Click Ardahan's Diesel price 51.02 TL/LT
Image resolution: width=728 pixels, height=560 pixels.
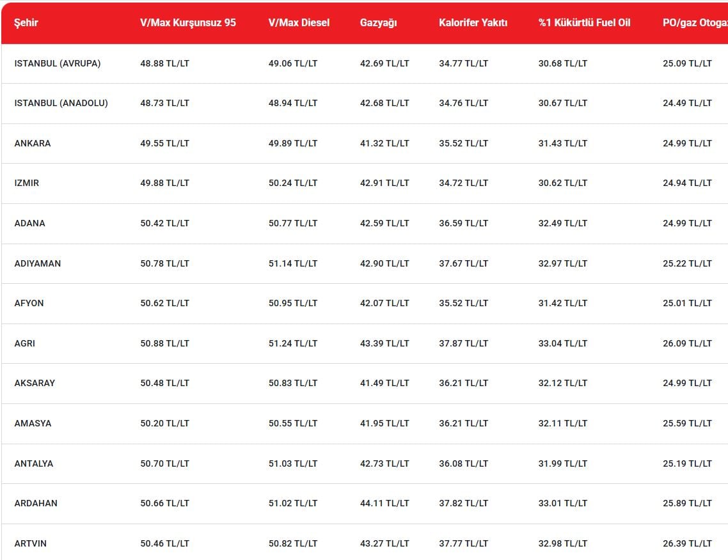point(293,503)
